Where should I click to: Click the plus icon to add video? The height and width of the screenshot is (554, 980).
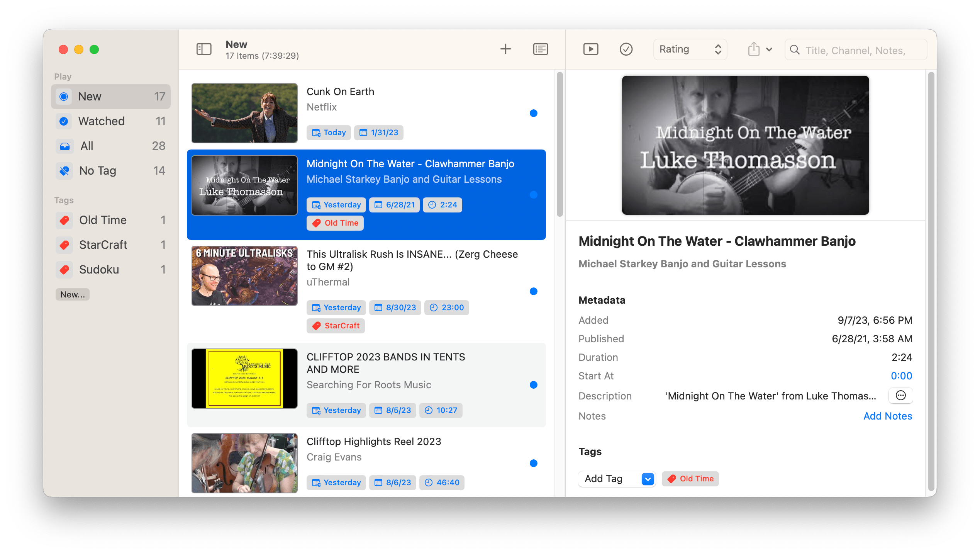tap(505, 49)
